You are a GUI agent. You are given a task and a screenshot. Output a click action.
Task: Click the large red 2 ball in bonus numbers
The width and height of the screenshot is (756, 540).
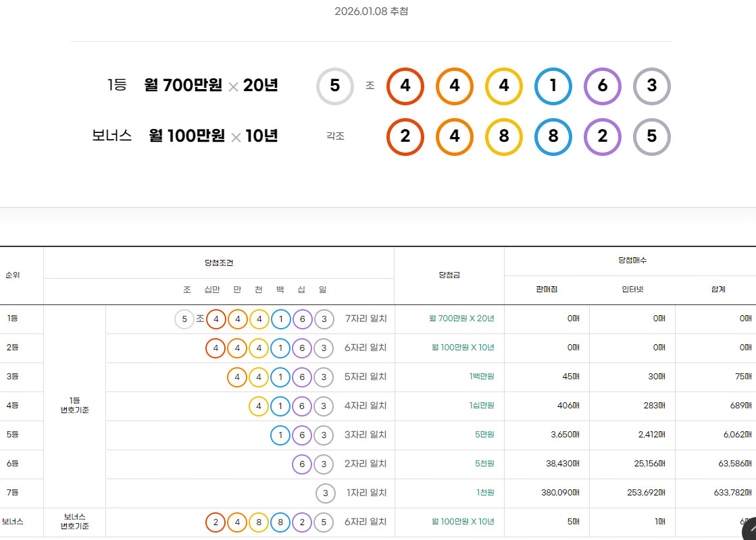[x=405, y=136]
